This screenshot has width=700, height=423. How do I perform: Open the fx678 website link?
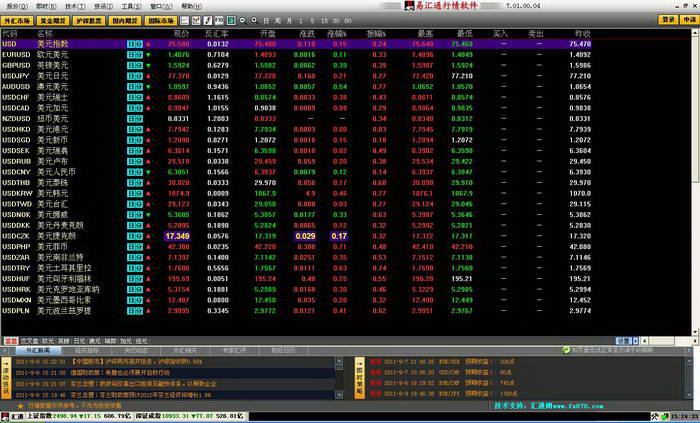coord(576,406)
